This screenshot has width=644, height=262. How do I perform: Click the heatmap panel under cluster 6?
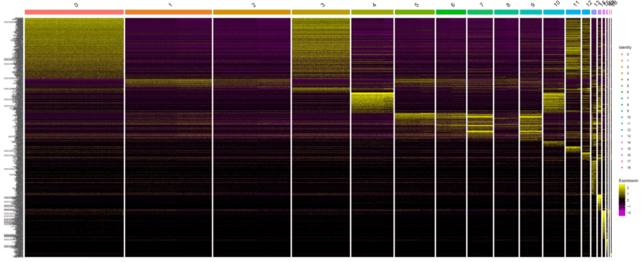pyautogui.click(x=451, y=138)
